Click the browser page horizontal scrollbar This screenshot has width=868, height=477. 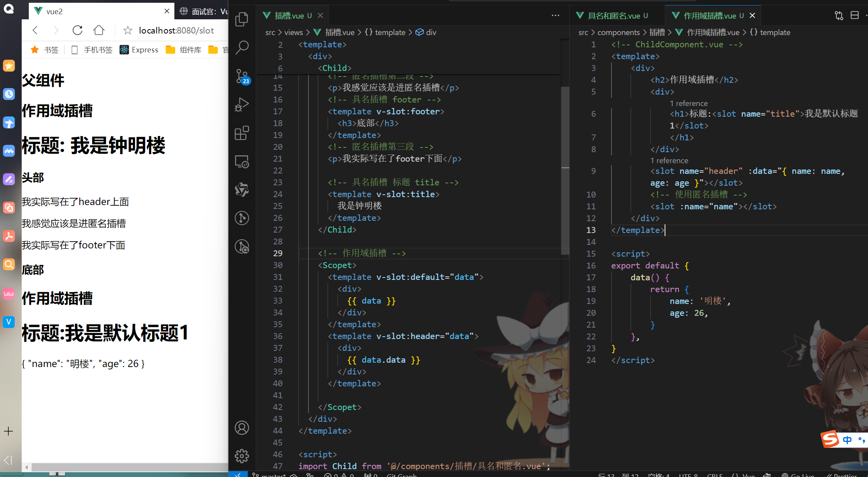click(x=129, y=467)
